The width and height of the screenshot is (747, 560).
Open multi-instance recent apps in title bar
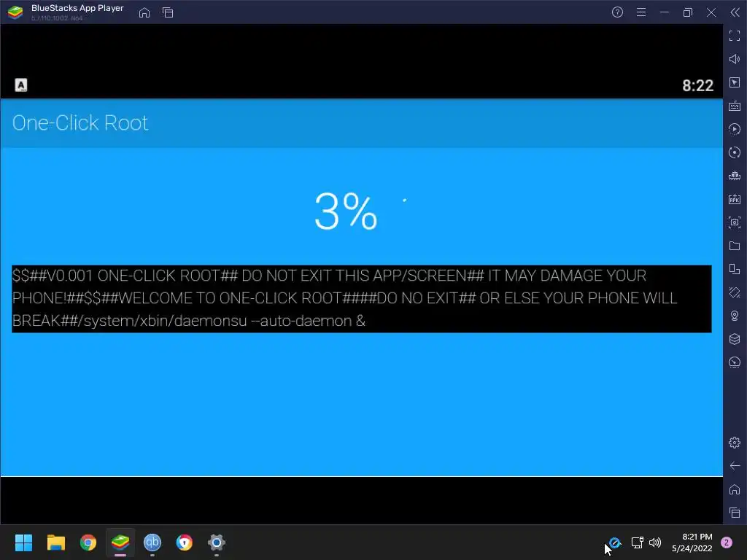click(168, 12)
